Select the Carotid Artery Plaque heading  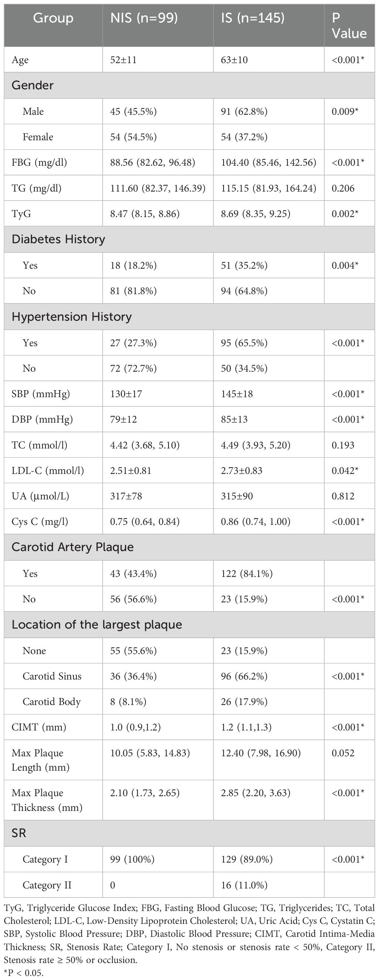coord(73,547)
